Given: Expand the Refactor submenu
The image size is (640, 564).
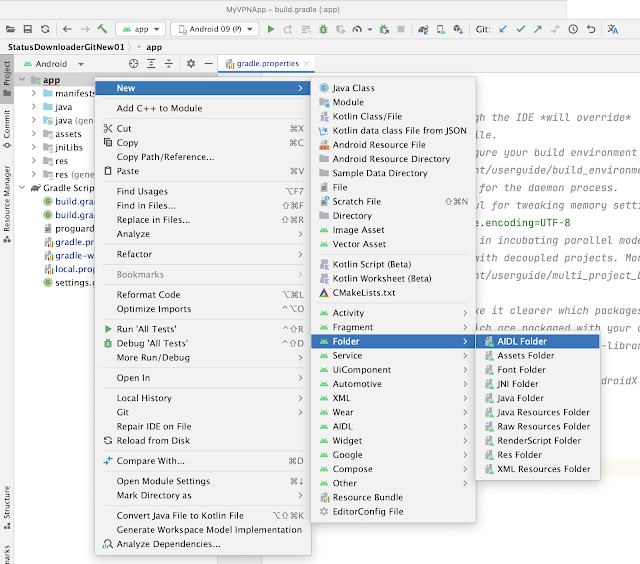Looking at the screenshot, I should 203,254.
